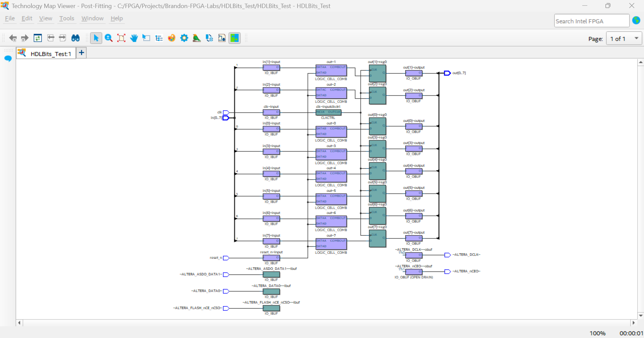Select the Zoom tool magnifier

108,38
